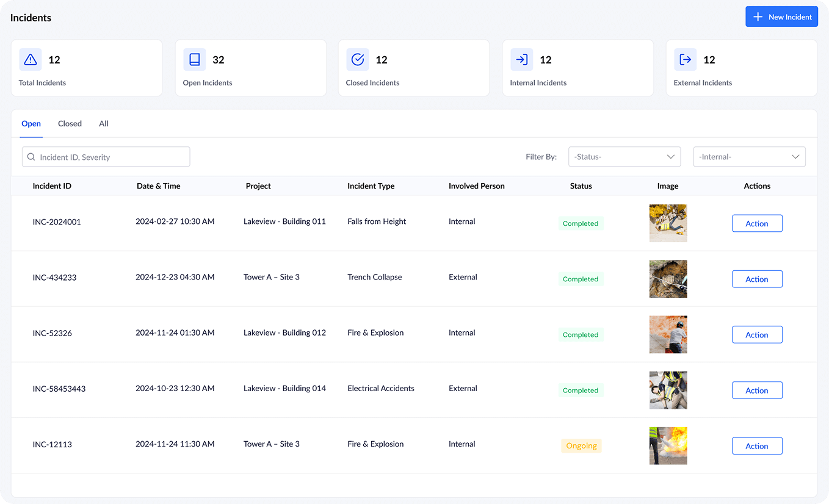Click the Internal Incidents arrow-in icon
Image resolution: width=829 pixels, height=504 pixels.
tap(522, 60)
